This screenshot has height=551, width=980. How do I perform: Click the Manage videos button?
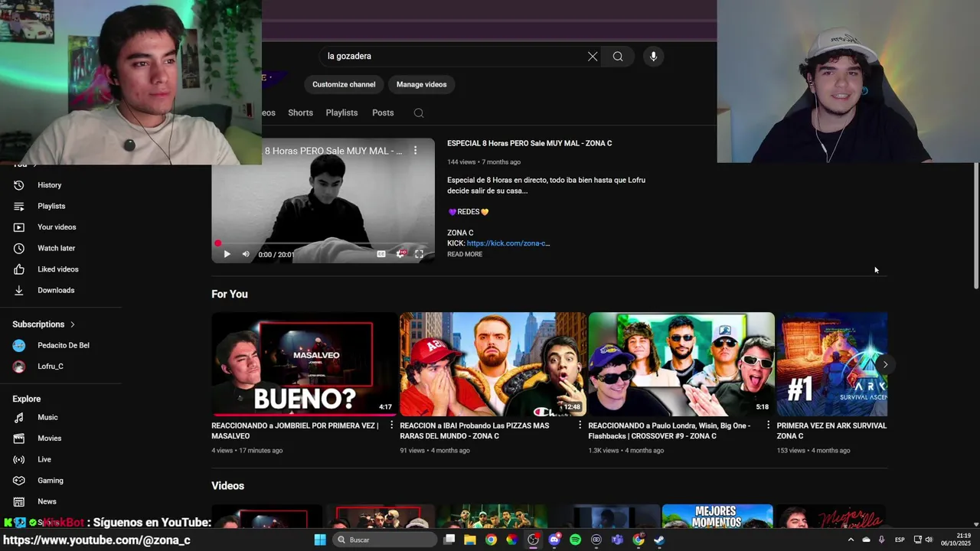421,84
